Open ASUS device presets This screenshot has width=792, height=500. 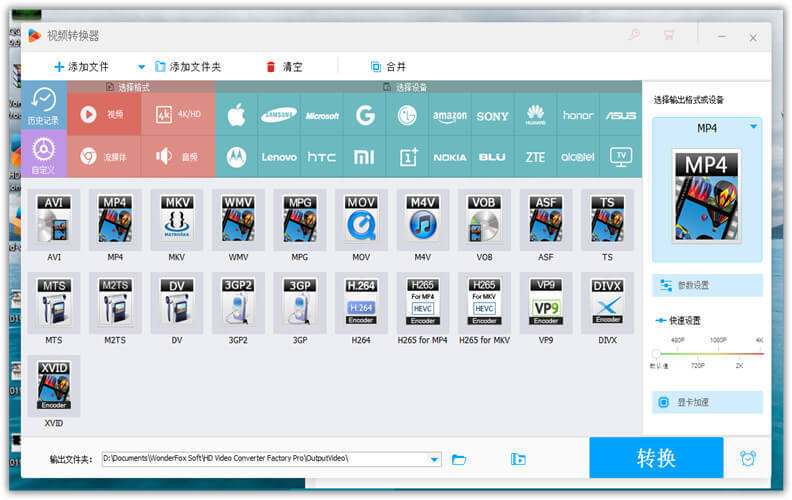pyautogui.click(x=621, y=115)
